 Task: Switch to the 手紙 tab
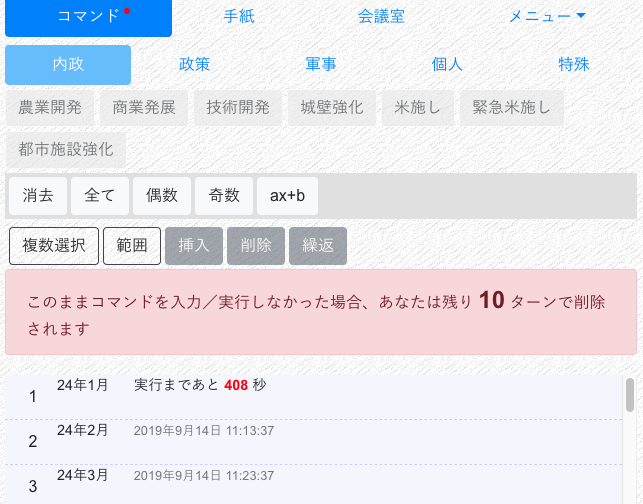238,17
